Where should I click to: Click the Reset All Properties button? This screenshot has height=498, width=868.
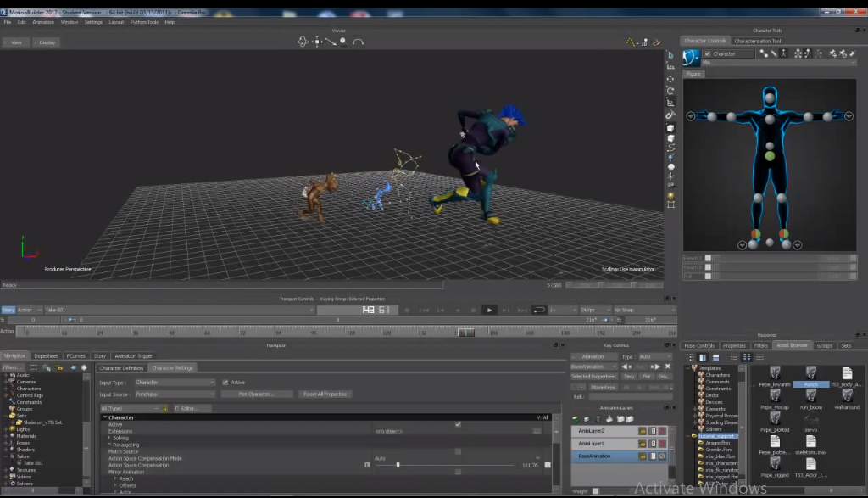point(325,394)
